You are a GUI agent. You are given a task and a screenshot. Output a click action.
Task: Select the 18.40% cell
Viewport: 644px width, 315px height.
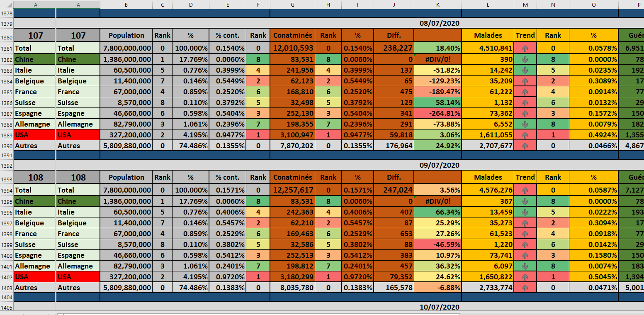[x=437, y=48]
